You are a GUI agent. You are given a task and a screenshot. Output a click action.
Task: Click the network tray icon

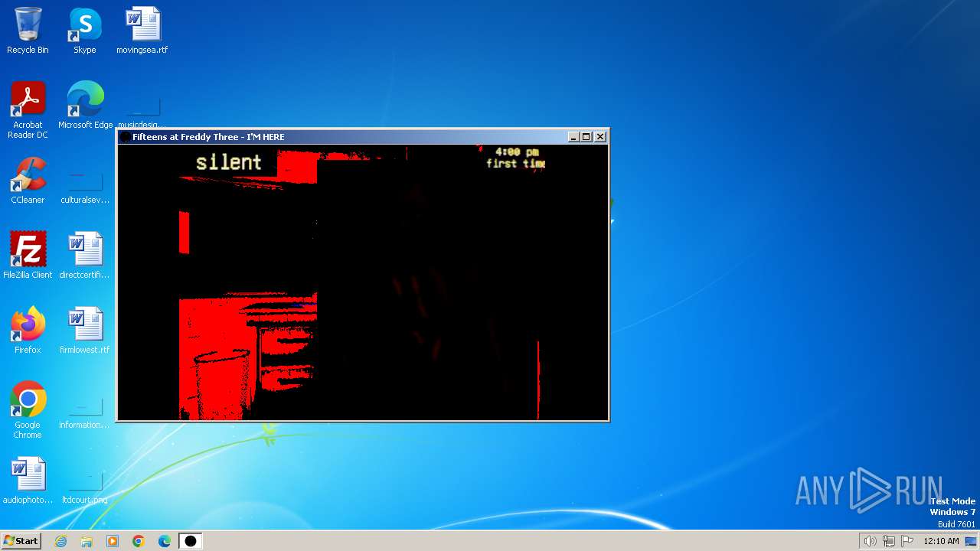[x=889, y=541]
